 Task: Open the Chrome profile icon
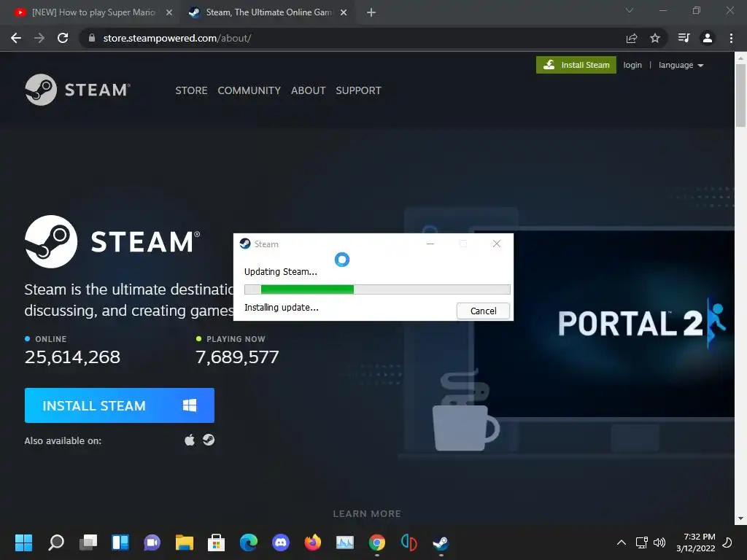(708, 38)
